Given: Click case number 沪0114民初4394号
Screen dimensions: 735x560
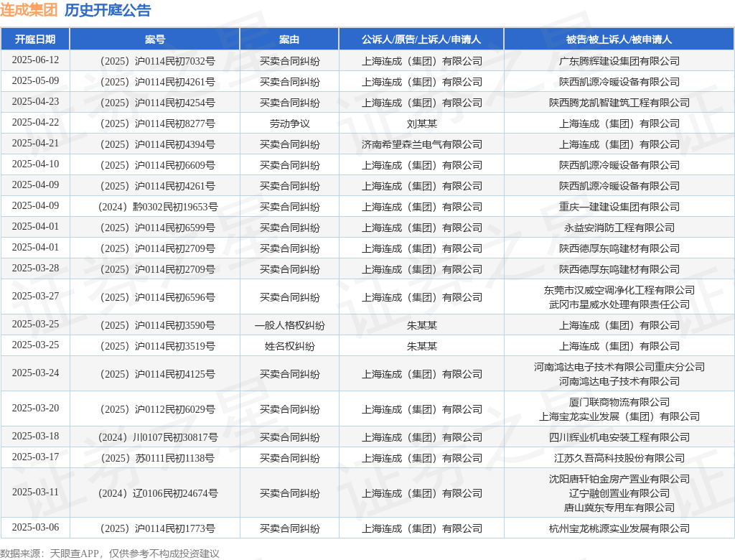Looking at the screenshot, I should 157,144.
